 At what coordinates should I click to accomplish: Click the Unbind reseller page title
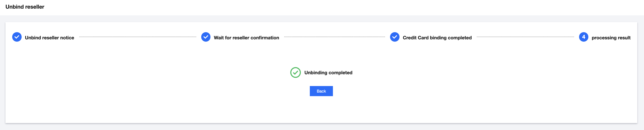pyautogui.click(x=25, y=7)
